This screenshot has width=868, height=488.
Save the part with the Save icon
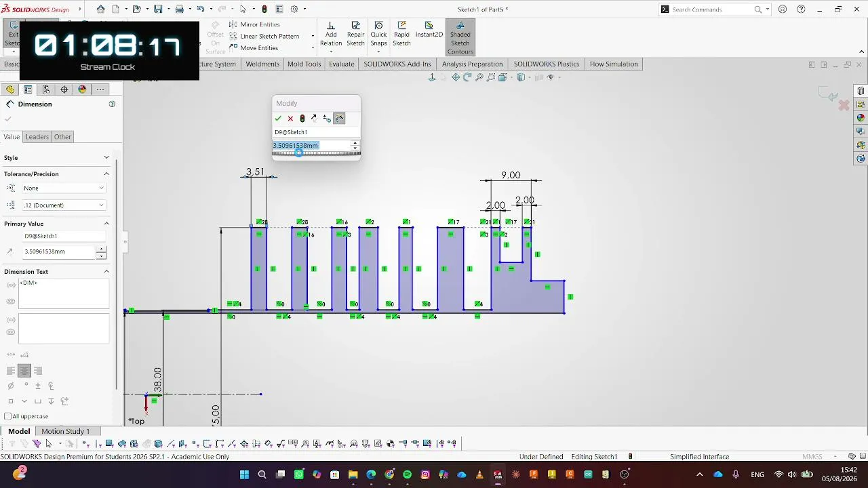click(158, 9)
